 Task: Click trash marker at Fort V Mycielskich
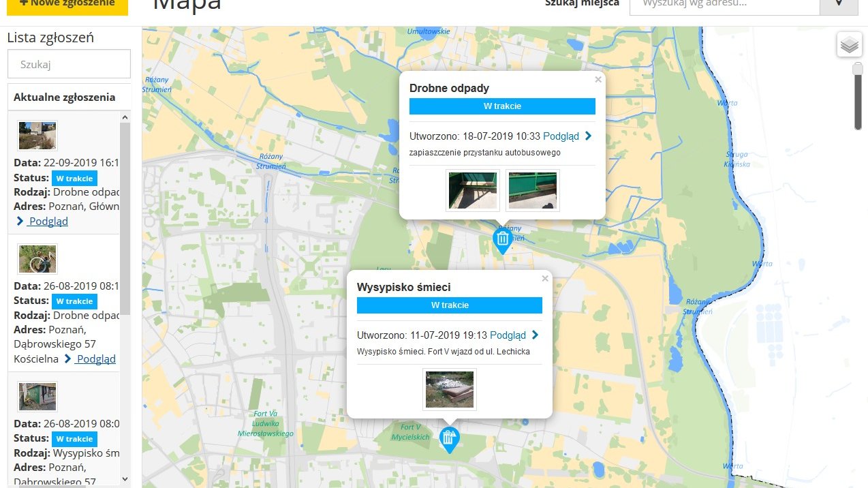[x=448, y=438]
